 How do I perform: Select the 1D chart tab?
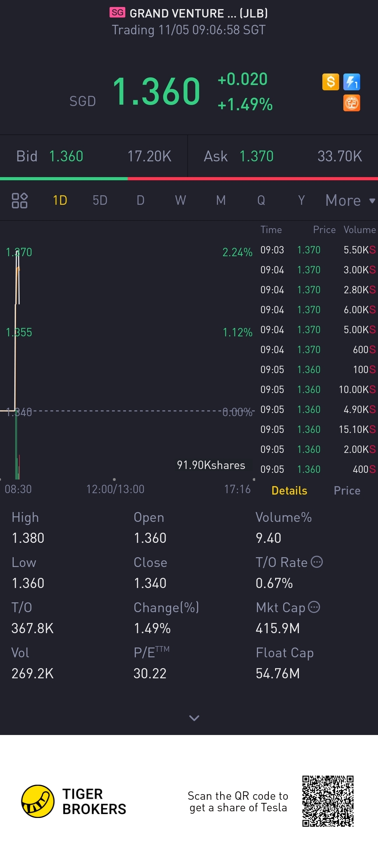(x=60, y=201)
